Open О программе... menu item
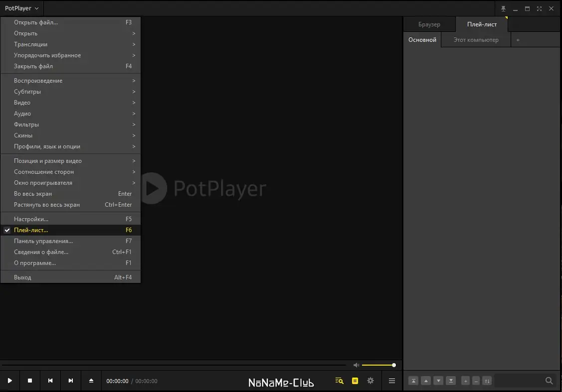The height and width of the screenshot is (392, 562). pos(71,263)
